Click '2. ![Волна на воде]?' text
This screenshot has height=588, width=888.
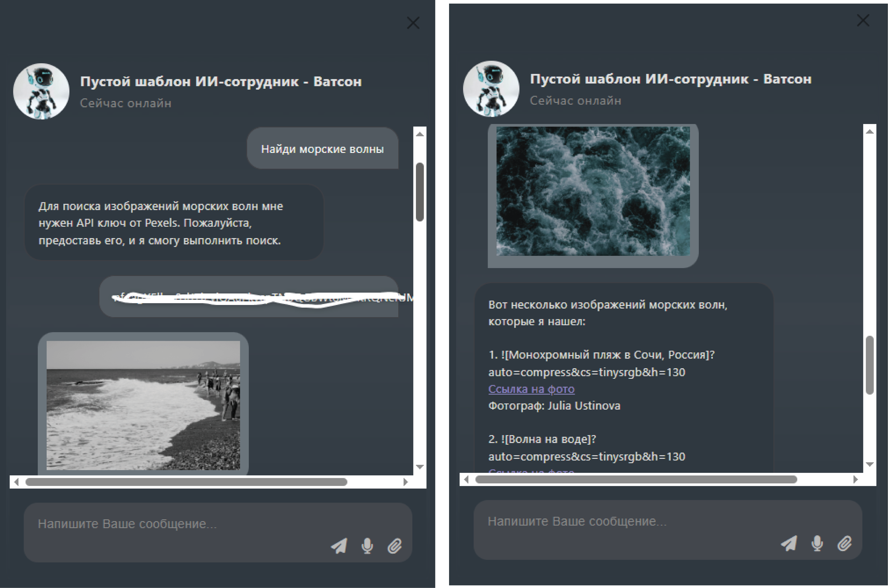[x=542, y=439]
